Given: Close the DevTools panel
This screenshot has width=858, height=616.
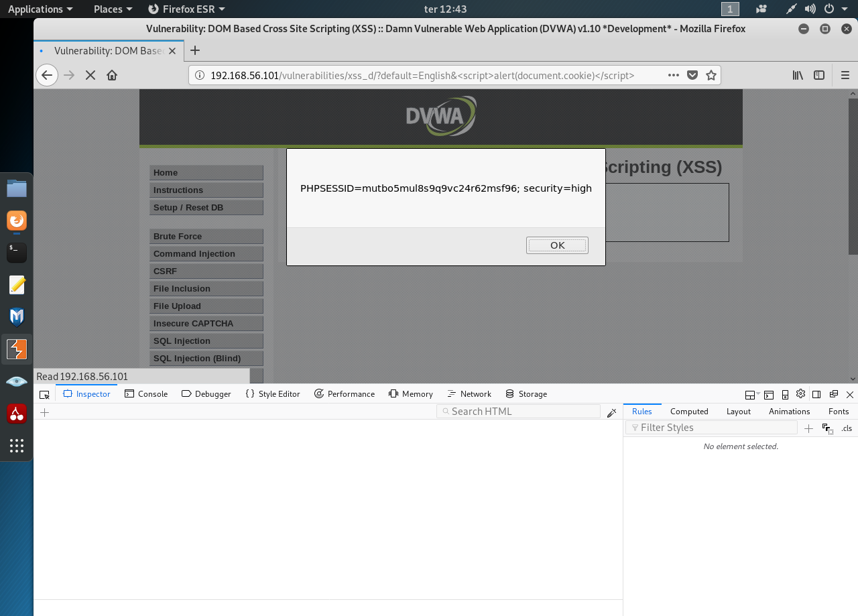Looking at the screenshot, I should click(x=850, y=395).
